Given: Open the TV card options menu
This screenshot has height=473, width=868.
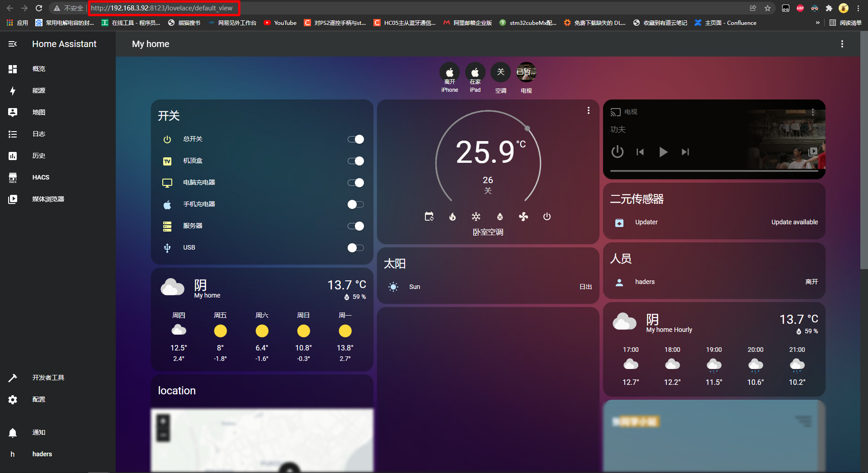Looking at the screenshot, I should pyautogui.click(x=813, y=112).
